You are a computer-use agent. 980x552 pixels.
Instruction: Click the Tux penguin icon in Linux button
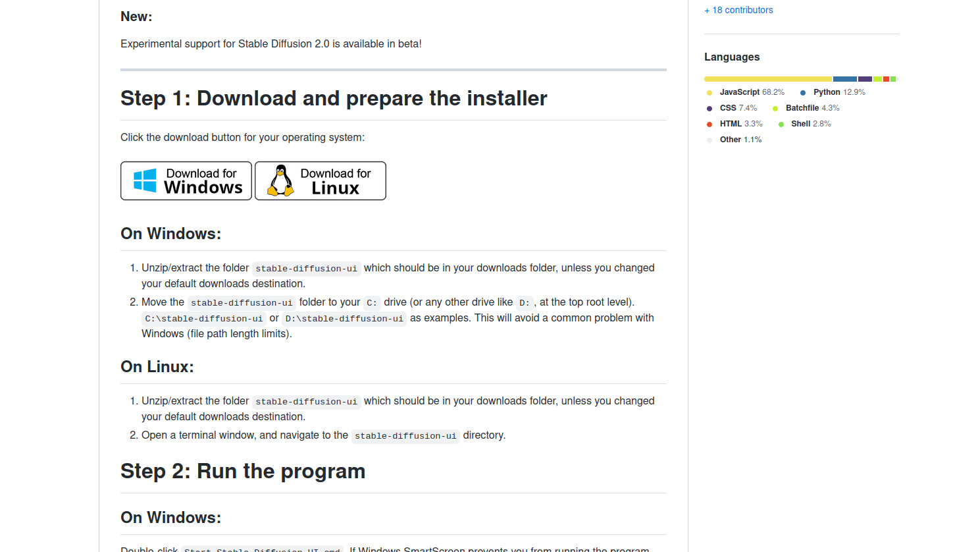click(x=281, y=180)
